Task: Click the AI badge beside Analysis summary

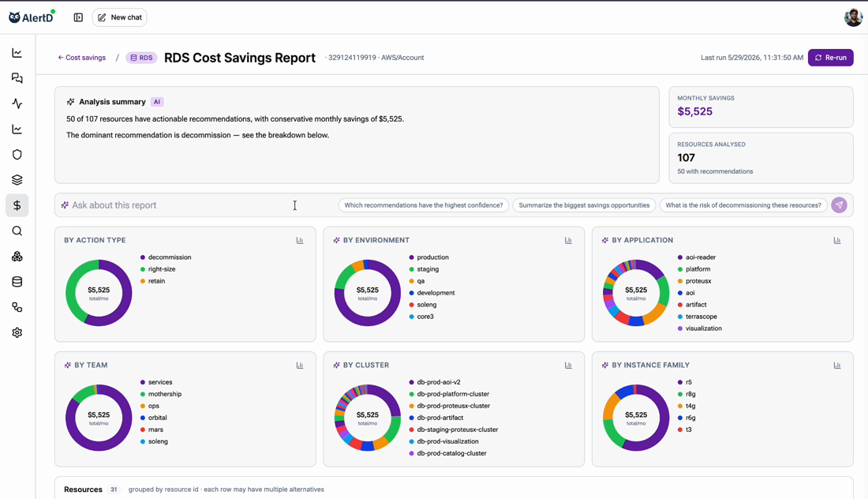Action: click(157, 102)
